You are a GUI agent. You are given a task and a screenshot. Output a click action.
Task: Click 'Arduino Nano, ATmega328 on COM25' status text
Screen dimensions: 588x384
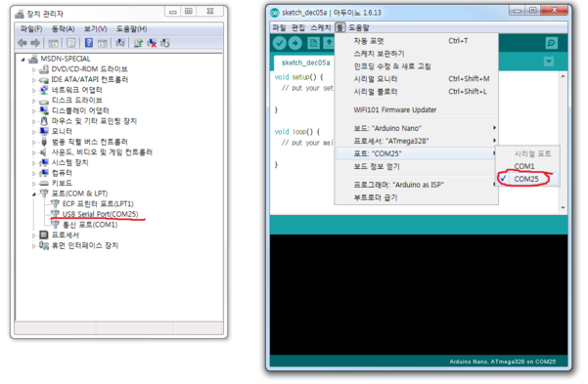pos(503,362)
